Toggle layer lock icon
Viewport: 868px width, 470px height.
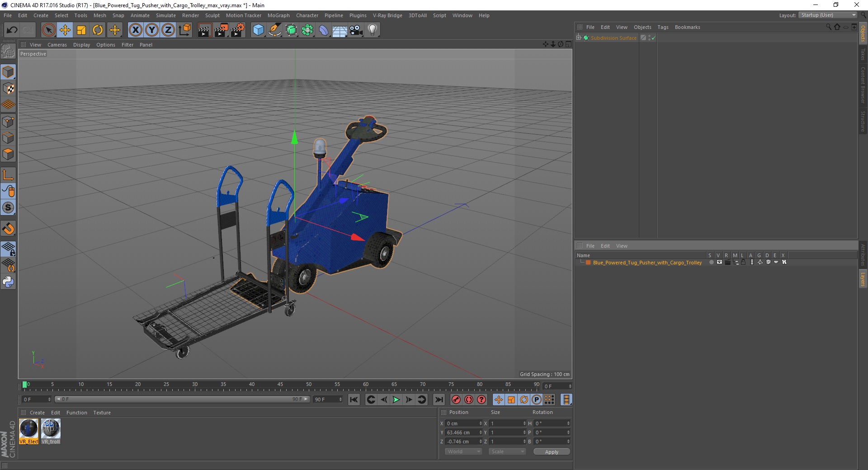pyautogui.click(x=744, y=263)
